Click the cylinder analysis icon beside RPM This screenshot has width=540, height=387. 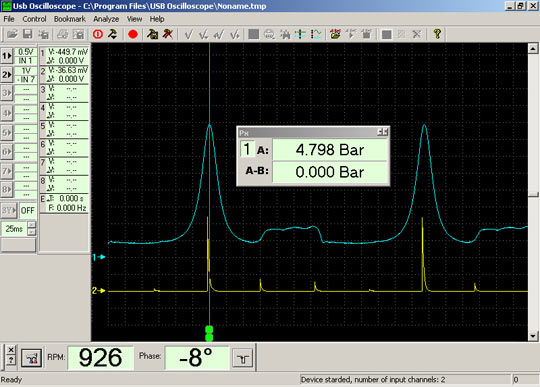(x=32, y=358)
